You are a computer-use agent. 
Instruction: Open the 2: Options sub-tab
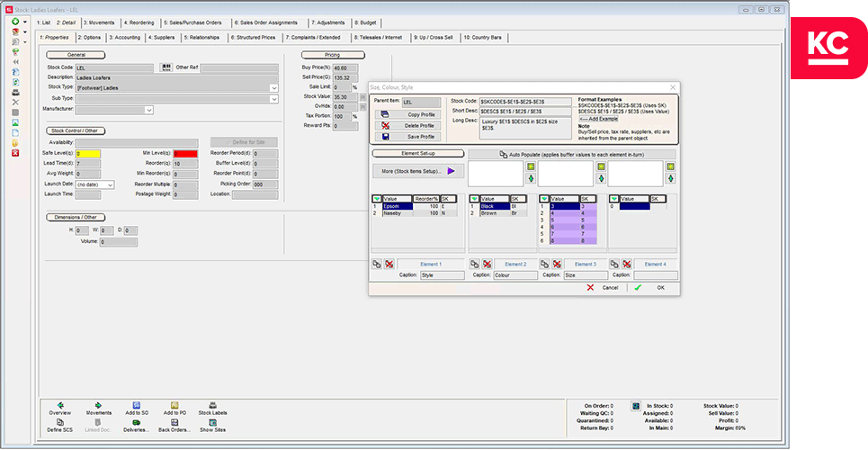pyautogui.click(x=89, y=38)
